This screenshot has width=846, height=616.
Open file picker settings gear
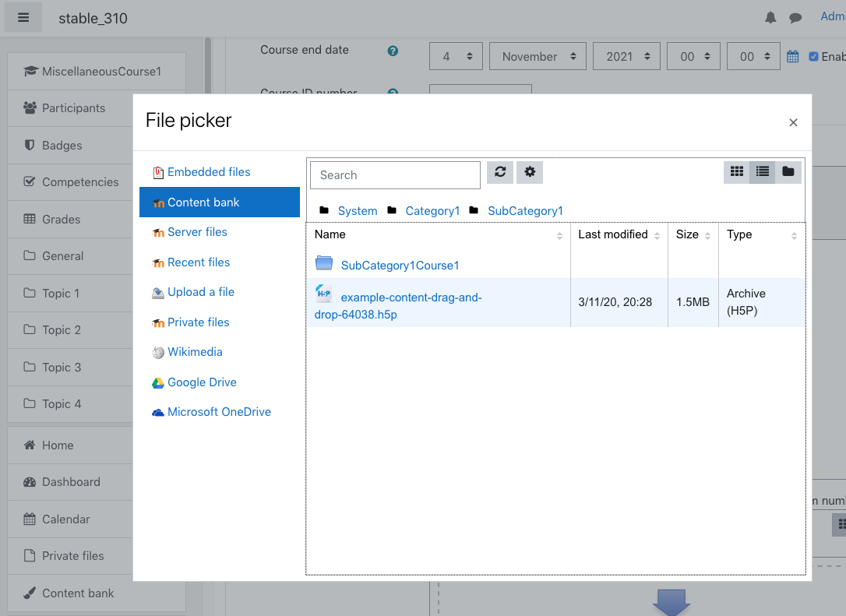(x=530, y=172)
